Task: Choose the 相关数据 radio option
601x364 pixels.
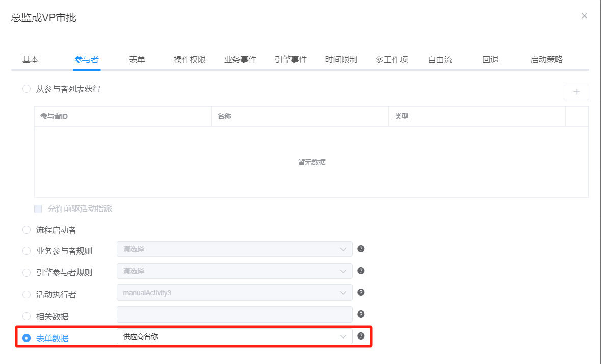Action: [x=27, y=316]
